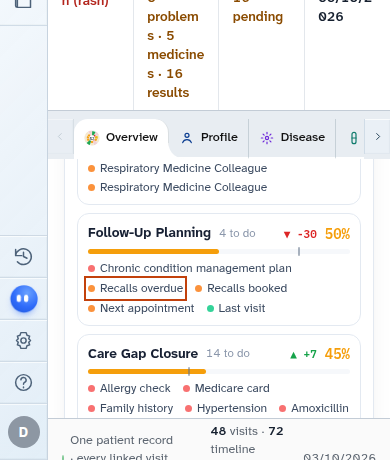This screenshot has width=390, height=460.
Task: Click Care Gap Closure progress bar
Action: [x=219, y=371]
